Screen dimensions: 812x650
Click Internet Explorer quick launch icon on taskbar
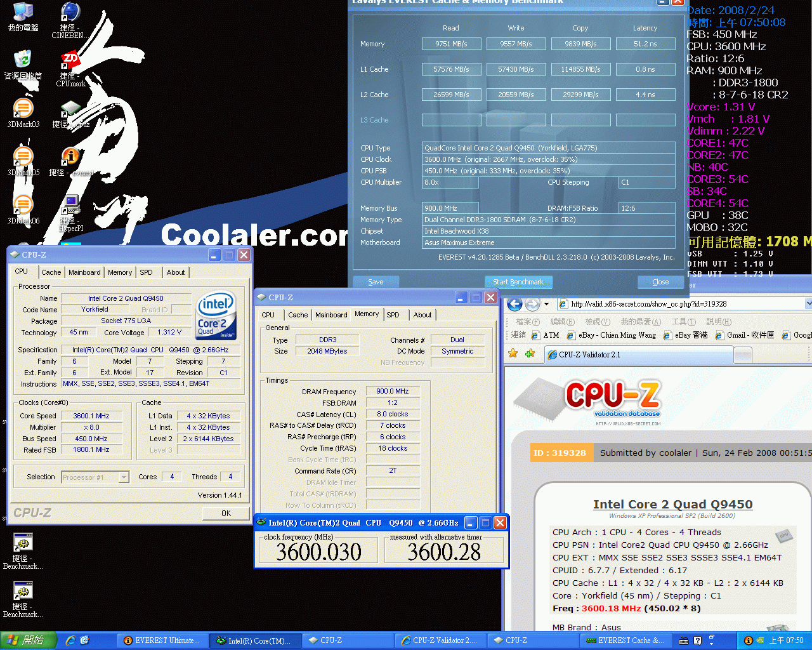pos(70,640)
